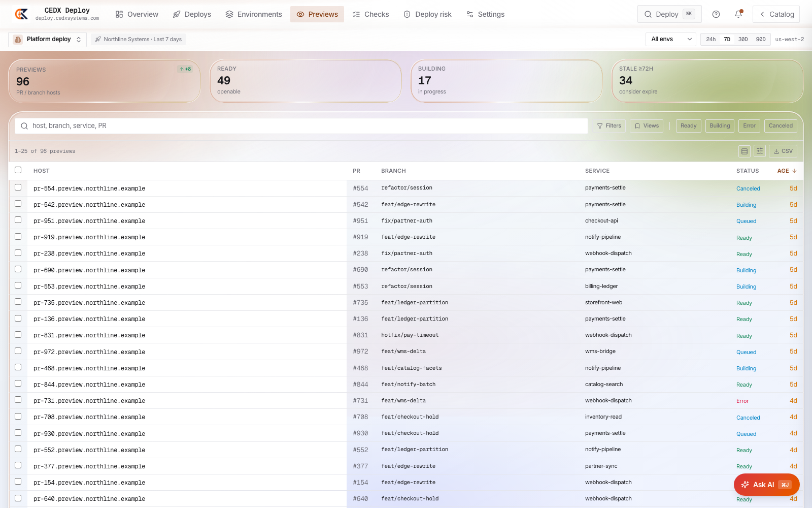This screenshot has width=812, height=508.
Task: Check the pr-690 preview row checkbox
Action: tap(18, 269)
